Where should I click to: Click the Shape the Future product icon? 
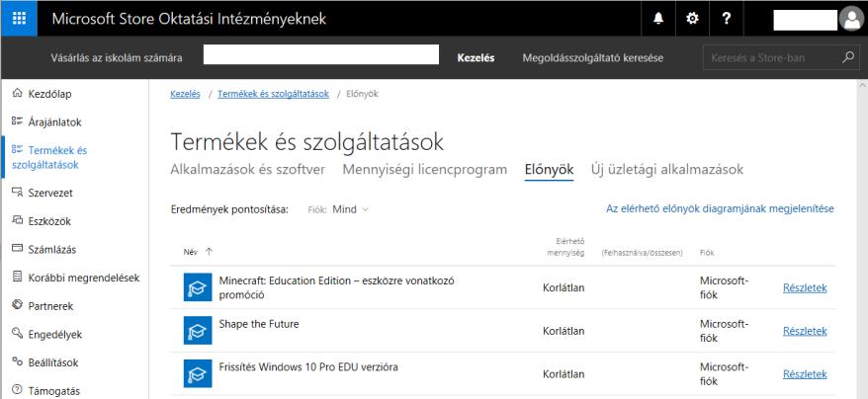(x=198, y=331)
